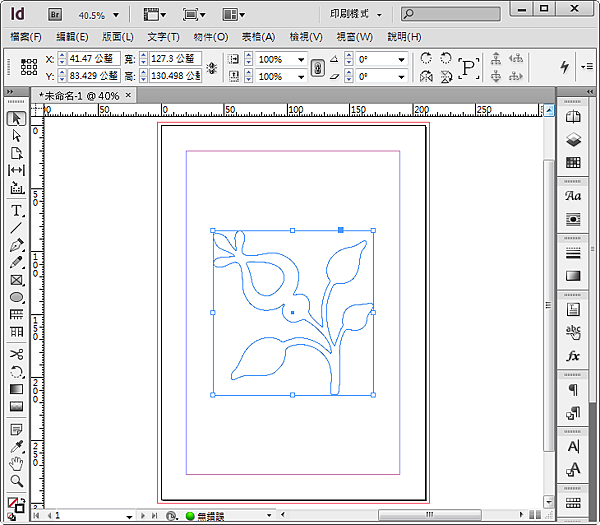The height and width of the screenshot is (525, 600).
Task: Activate the Zoom magnifier tool
Action: click(17, 480)
